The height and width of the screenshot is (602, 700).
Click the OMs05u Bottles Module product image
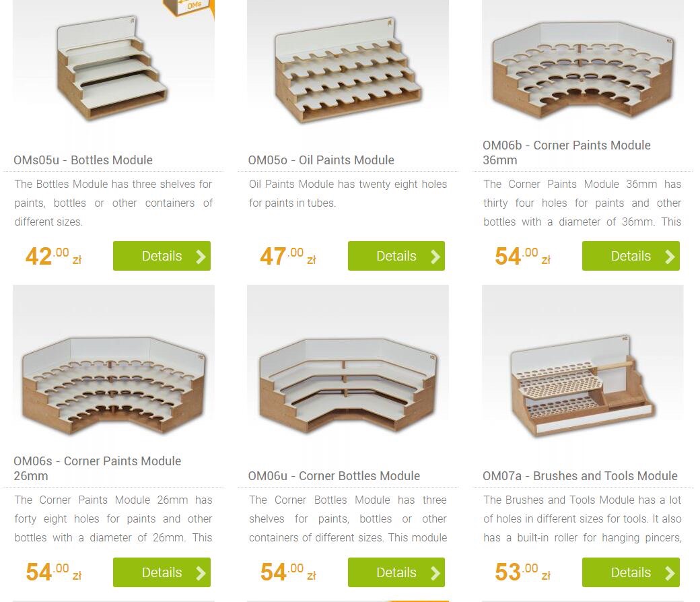tap(113, 67)
